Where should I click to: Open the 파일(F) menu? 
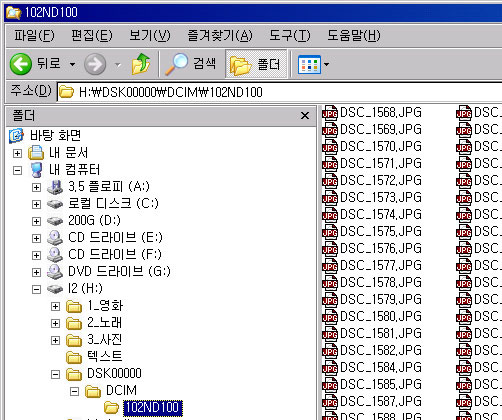pos(34,35)
